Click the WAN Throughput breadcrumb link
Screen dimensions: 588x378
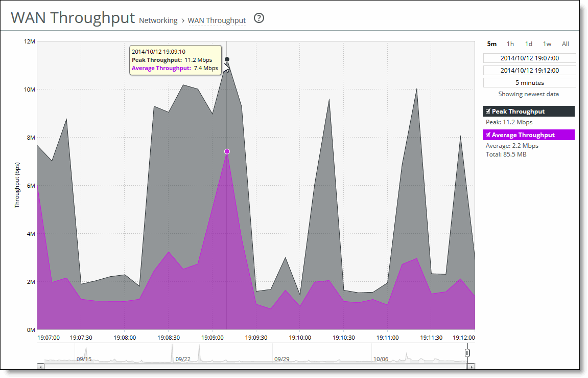pos(217,20)
